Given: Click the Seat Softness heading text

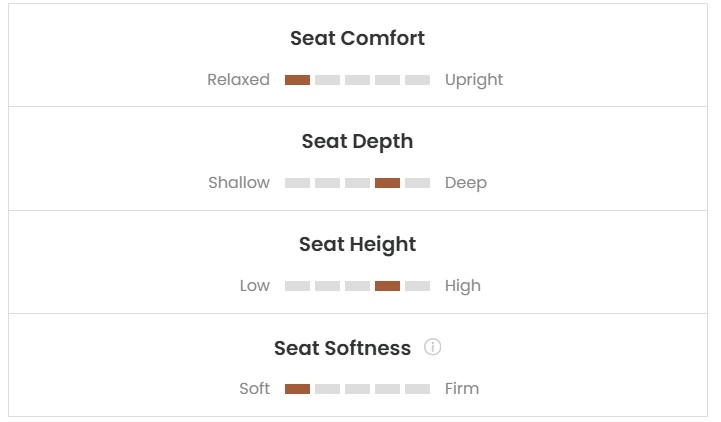Looking at the screenshot, I should 342,348.
